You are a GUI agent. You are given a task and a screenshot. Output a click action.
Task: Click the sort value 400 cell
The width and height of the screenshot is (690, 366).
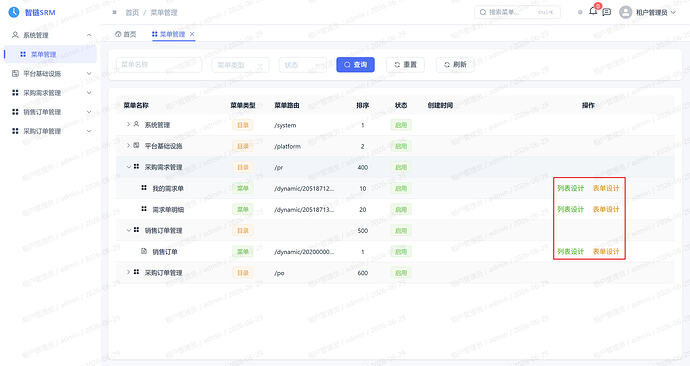coord(363,167)
